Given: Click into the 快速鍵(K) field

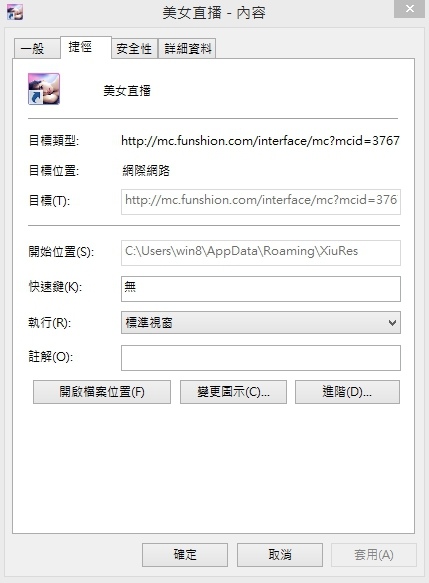Looking at the screenshot, I should (x=261, y=289).
